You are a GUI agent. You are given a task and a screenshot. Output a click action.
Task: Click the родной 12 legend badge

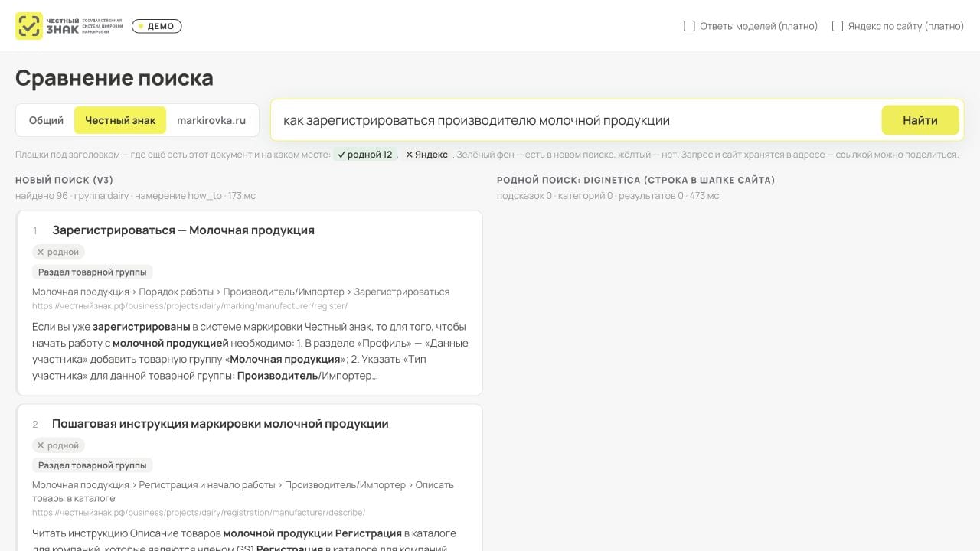(x=365, y=155)
